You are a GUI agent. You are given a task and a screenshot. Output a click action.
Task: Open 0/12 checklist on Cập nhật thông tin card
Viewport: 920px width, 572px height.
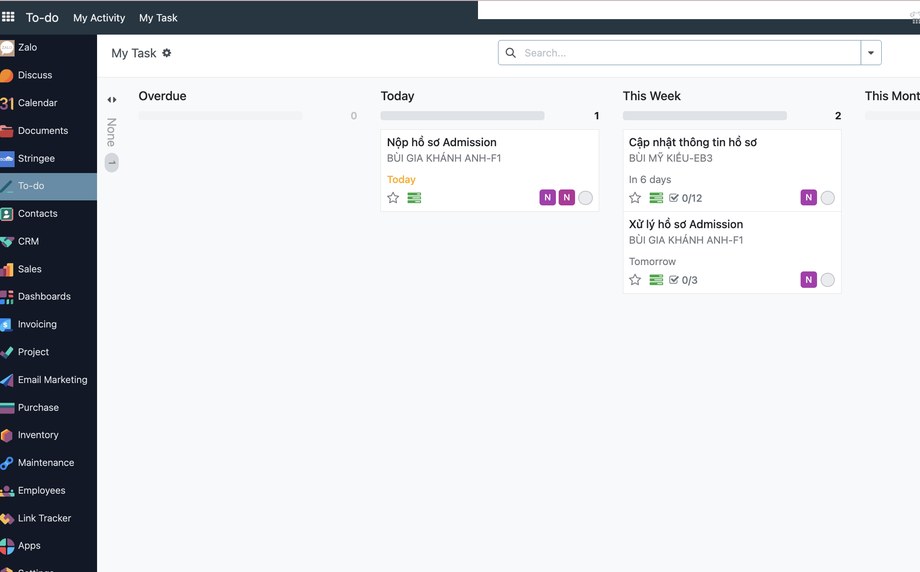(x=685, y=198)
